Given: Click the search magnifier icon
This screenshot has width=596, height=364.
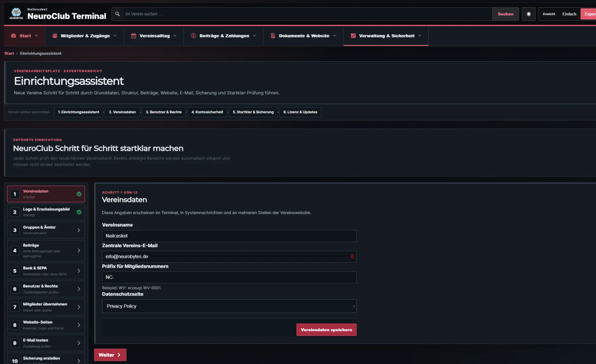Looking at the screenshot, I should click(x=117, y=14).
